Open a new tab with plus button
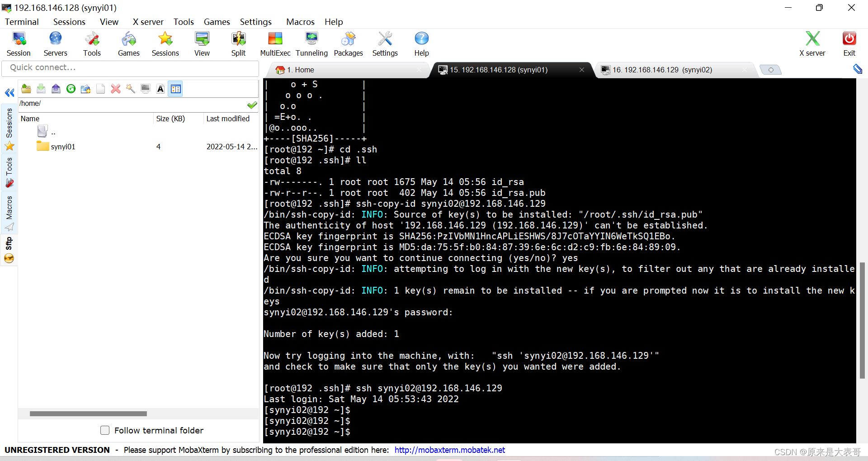Image resolution: width=868 pixels, height=461 pixels. [x=771, y=70]
